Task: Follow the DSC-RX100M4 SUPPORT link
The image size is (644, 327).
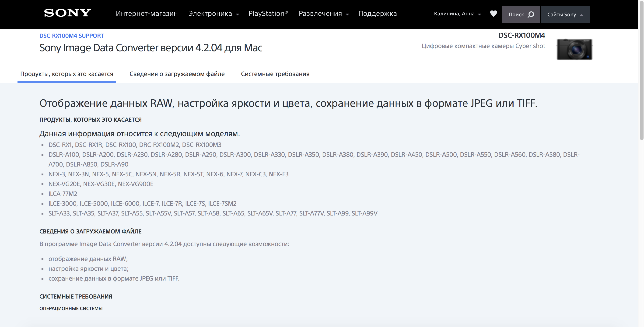Action: pyautogui.click(x=71, y=35)
